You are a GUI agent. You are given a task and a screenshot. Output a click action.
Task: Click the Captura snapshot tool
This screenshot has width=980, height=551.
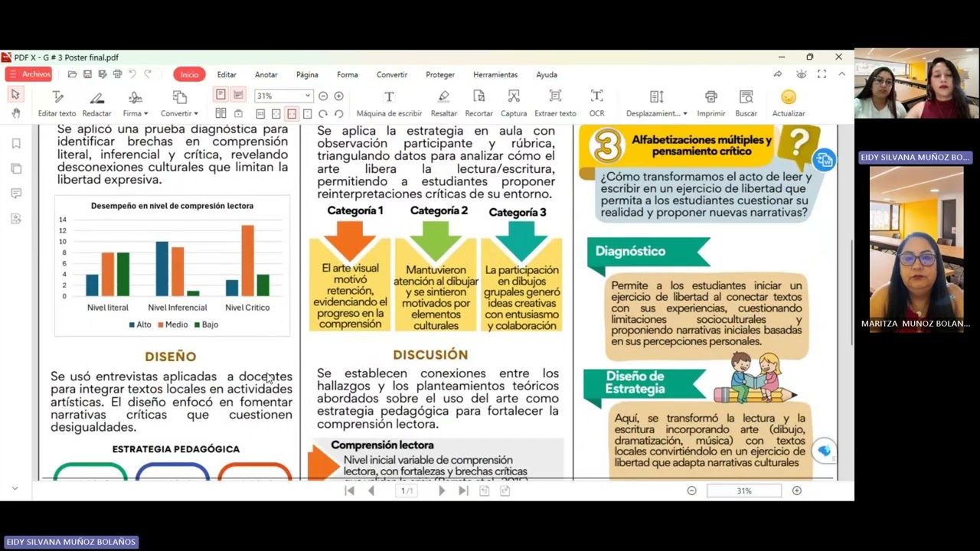(514, 103)
